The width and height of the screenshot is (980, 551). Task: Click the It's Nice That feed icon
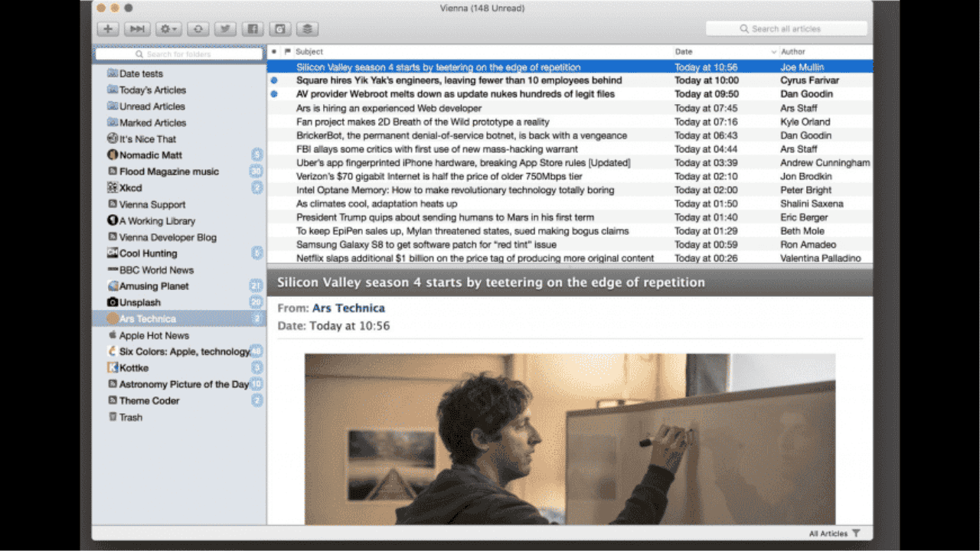113,139
